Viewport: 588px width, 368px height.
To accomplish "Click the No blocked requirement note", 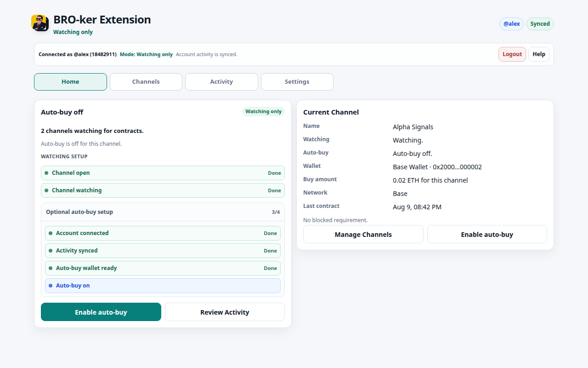I will click(x=335, y=220).
